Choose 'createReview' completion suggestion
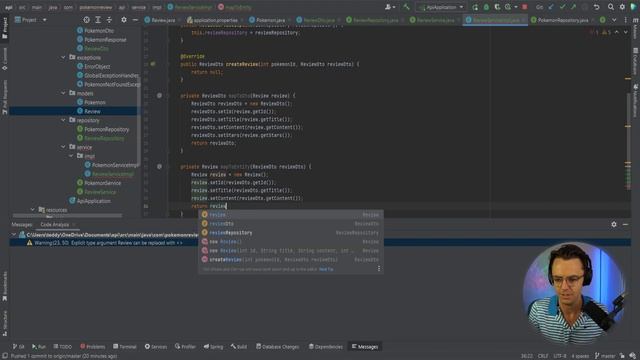 [291, 260]
